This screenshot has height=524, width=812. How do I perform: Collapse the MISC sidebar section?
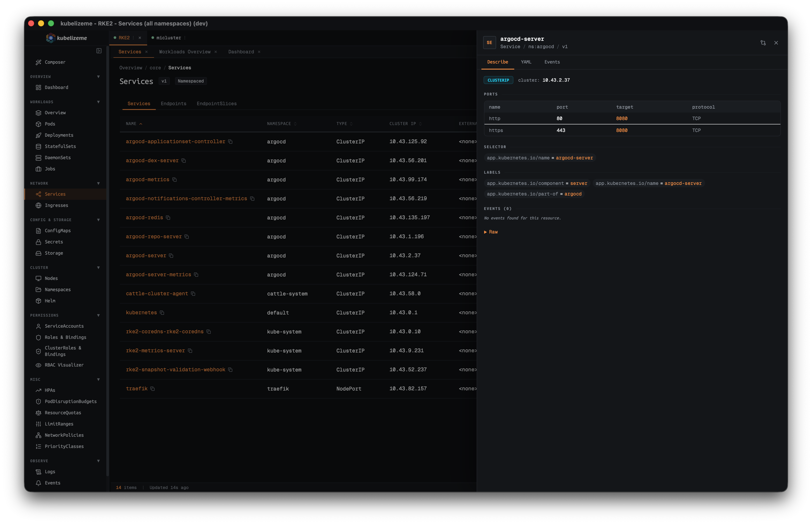[x=98, y=379]
